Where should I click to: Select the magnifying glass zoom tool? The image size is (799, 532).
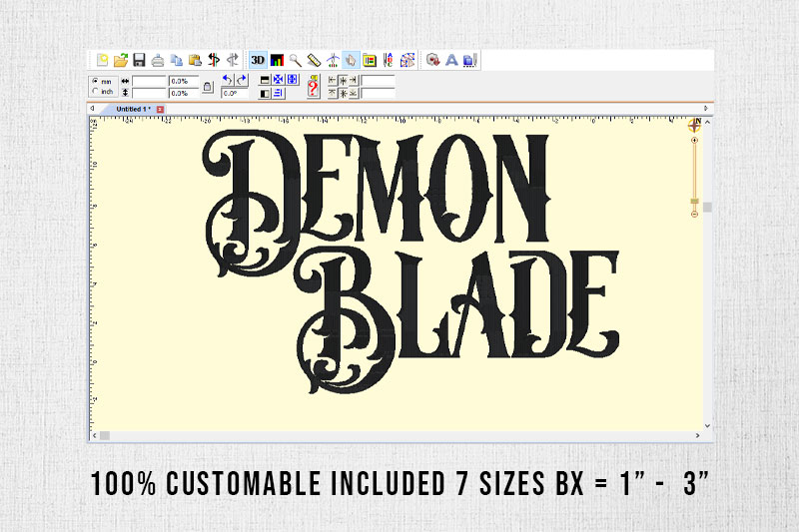click(295, 60)
